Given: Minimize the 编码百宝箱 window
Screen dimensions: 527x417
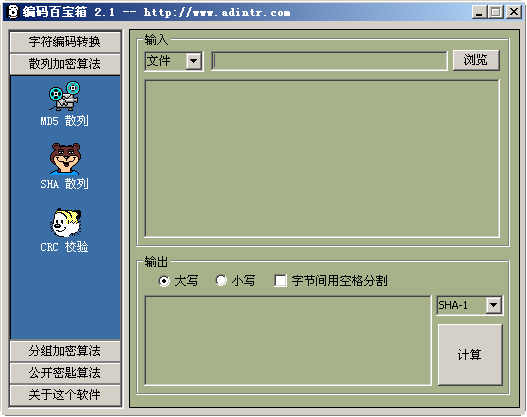Looking at the screenshot, I should 479,12.
